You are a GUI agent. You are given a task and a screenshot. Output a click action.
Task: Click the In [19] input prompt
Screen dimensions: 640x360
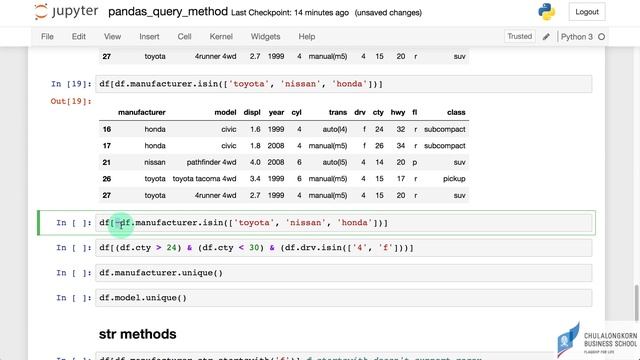71,84
